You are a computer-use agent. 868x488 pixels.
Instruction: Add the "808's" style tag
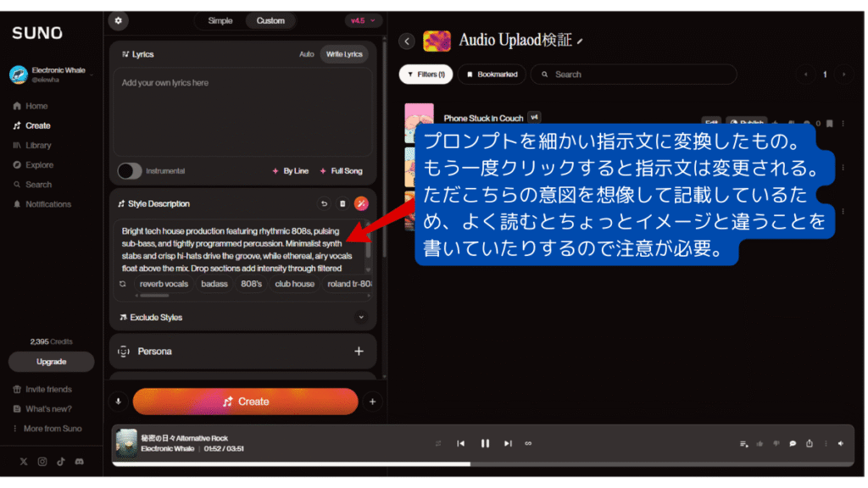tap(251, 284)
